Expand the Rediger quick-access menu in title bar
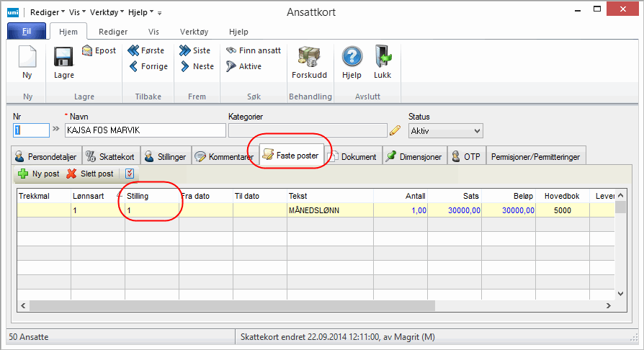 (47, 12)
